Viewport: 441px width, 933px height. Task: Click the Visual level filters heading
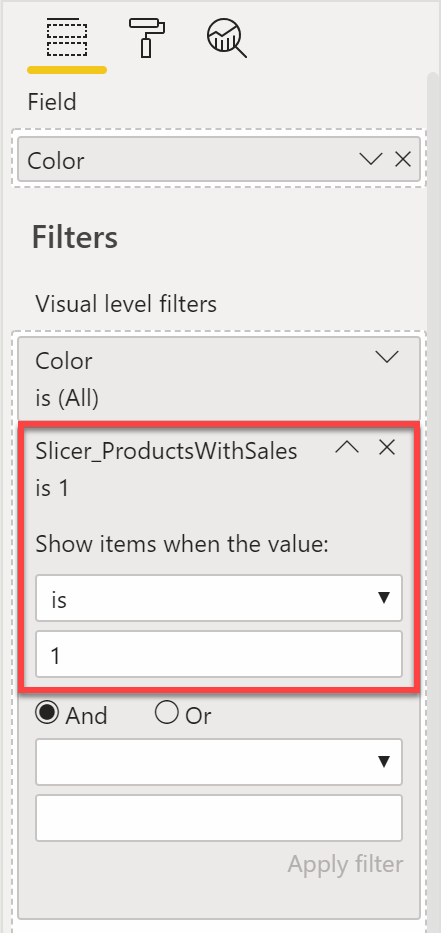click(126, 304)
